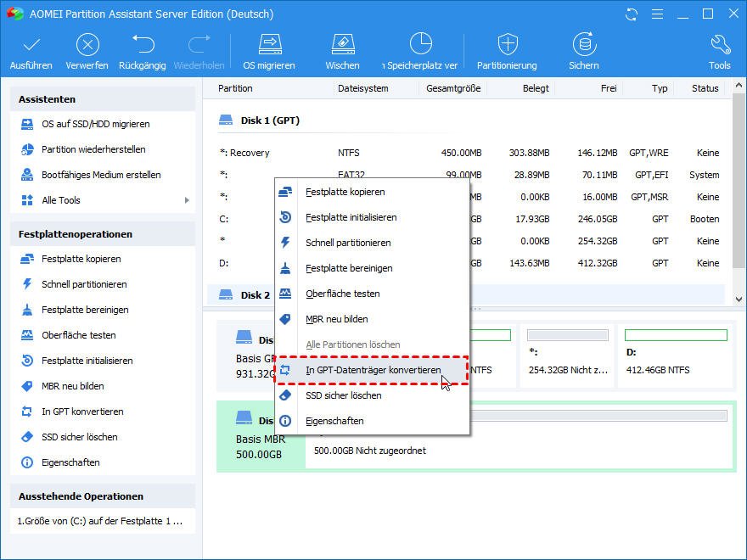Choose Schnell partitionieren in context menu

tap(372, 243)
